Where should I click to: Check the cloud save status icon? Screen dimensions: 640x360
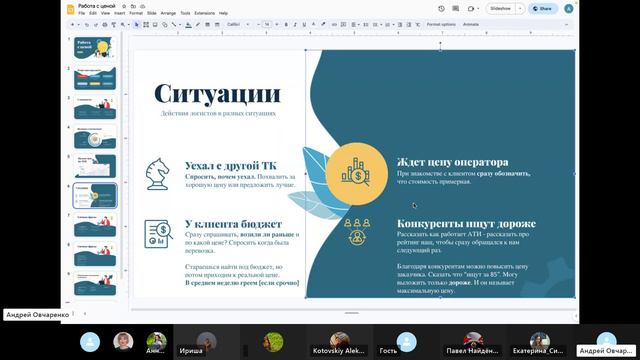click(x=142, y=7)
